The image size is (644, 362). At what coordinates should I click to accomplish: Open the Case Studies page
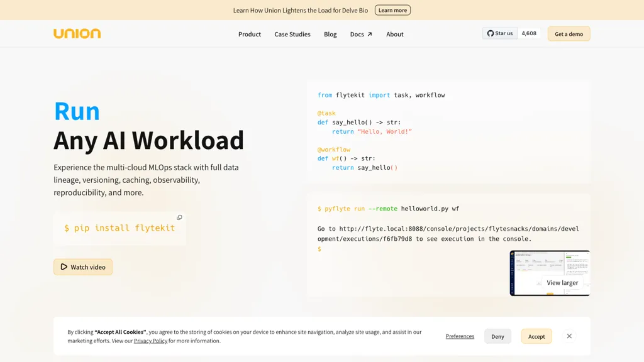292,34
